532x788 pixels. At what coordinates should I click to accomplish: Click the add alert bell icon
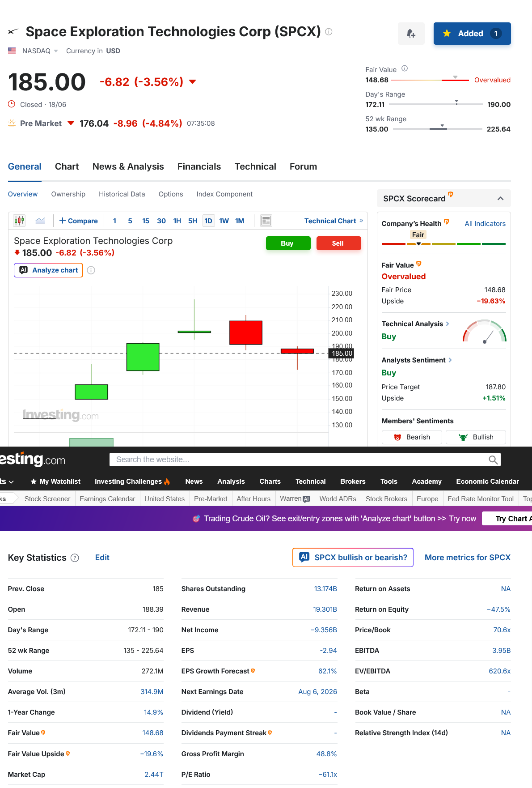[411, 34]
